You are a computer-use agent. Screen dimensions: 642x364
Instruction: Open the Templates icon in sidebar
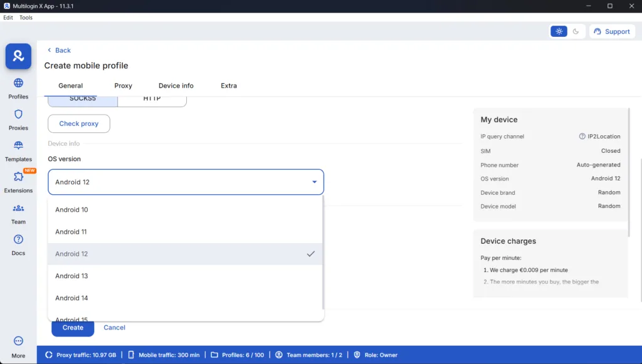[18, 145]
